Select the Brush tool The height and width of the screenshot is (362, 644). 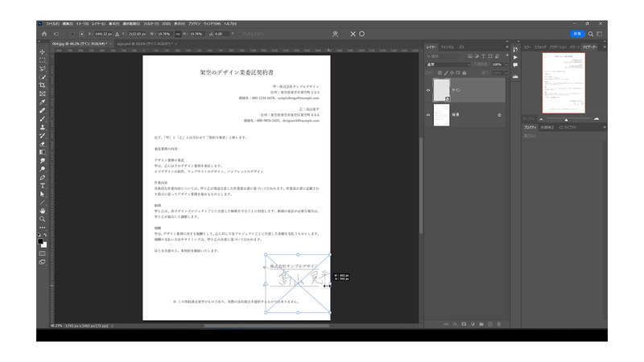[43, 119]
